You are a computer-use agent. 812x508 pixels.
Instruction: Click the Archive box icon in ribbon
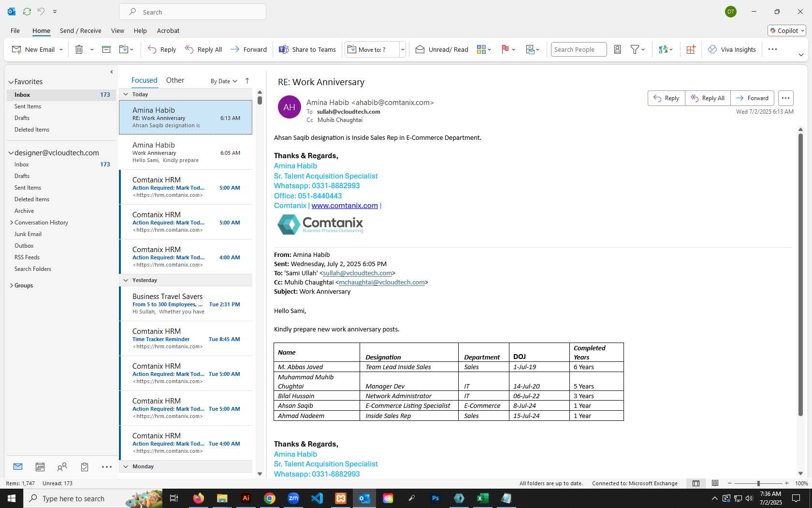point(106,49)
